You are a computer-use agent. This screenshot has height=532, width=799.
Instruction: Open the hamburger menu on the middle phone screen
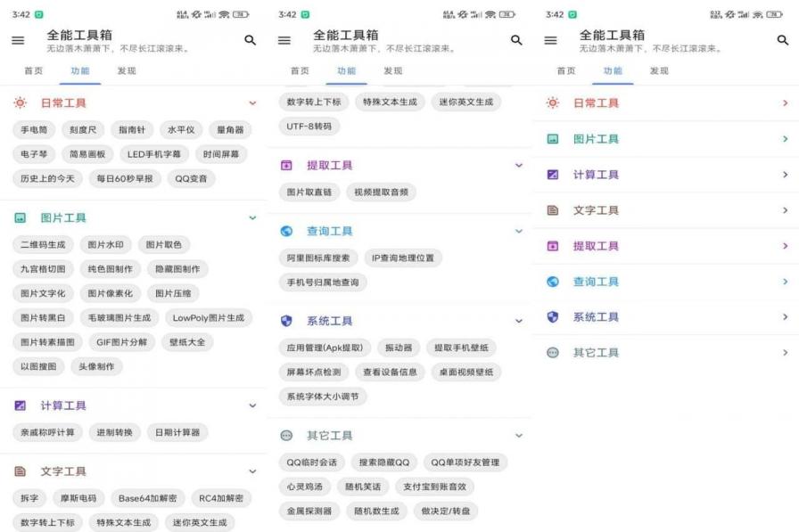click(x=284, y=40)
